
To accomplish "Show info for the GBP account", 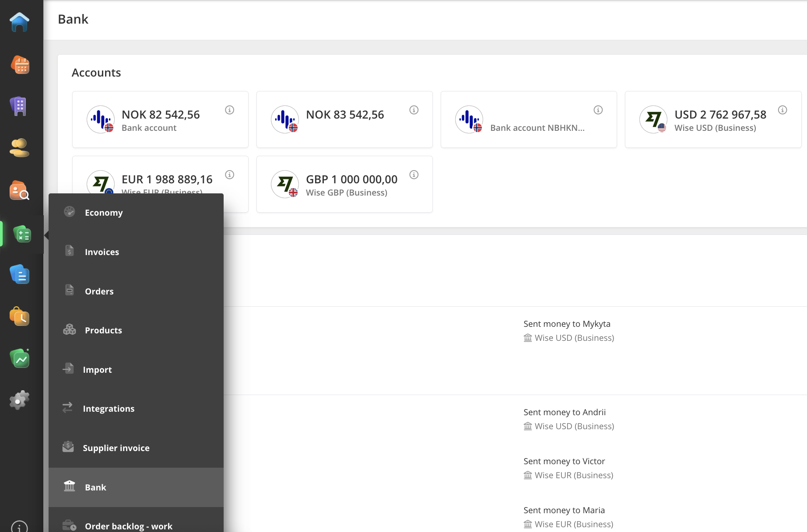I will [414, 175].
